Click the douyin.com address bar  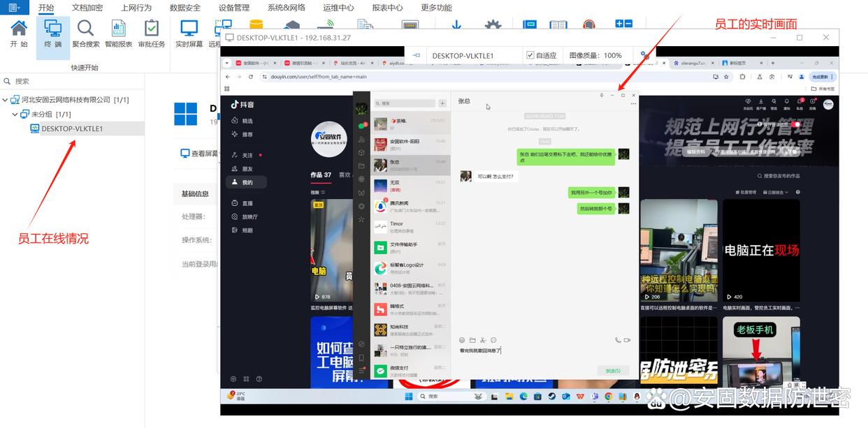tap(482, 77)
